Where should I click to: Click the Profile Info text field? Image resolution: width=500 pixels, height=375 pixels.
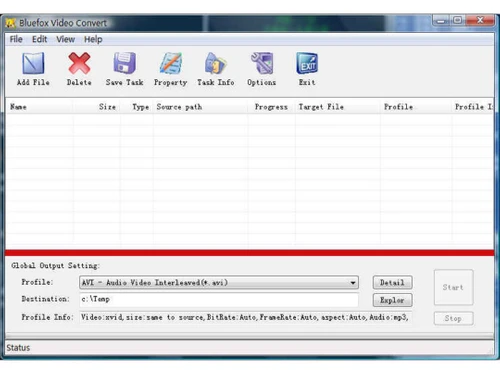pyautogui.click(x=245, y=317)
